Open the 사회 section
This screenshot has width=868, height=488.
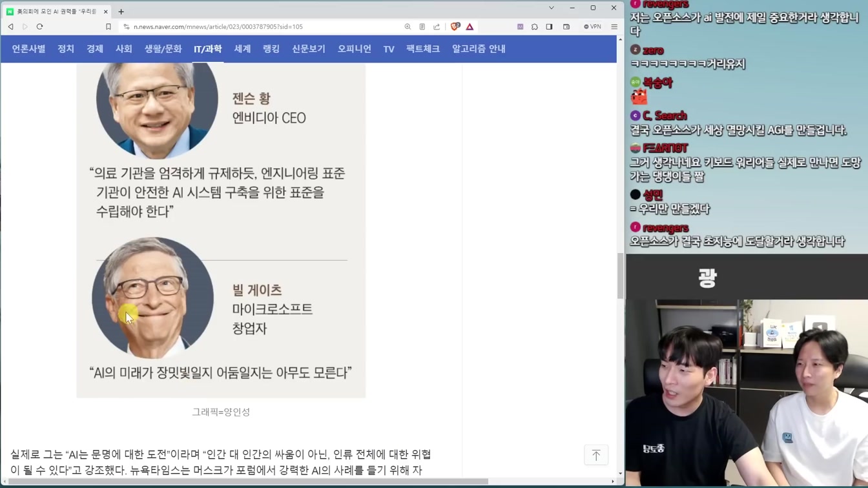(124, 49)
